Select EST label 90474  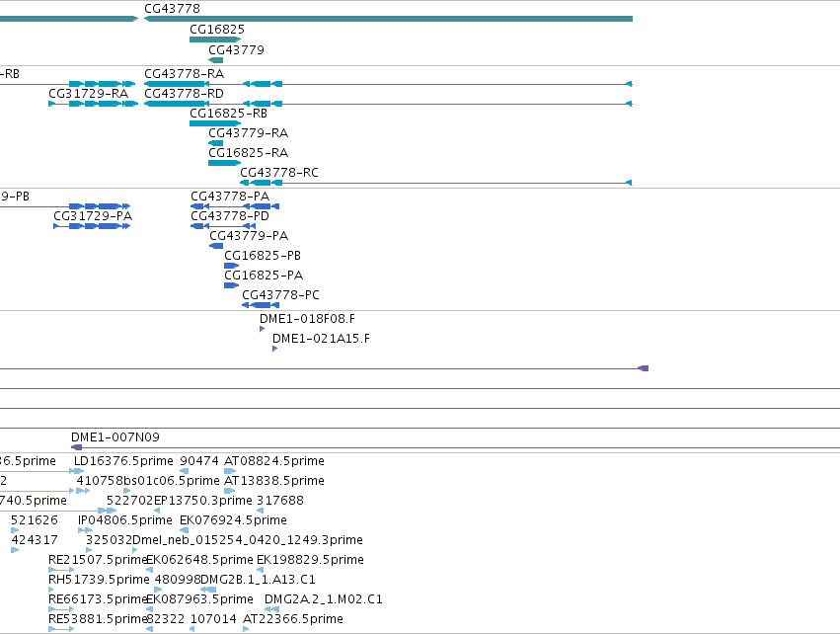click(199, 461)
